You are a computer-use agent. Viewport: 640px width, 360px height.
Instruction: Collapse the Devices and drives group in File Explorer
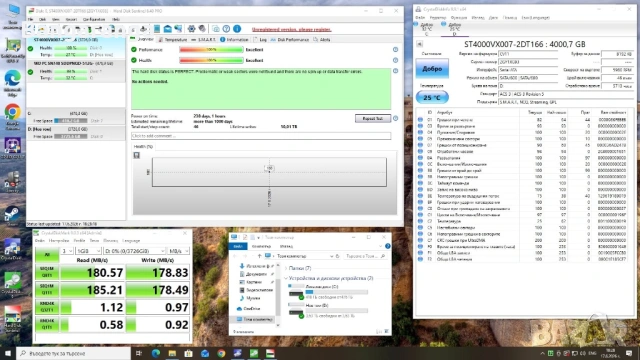coord(286,278)
